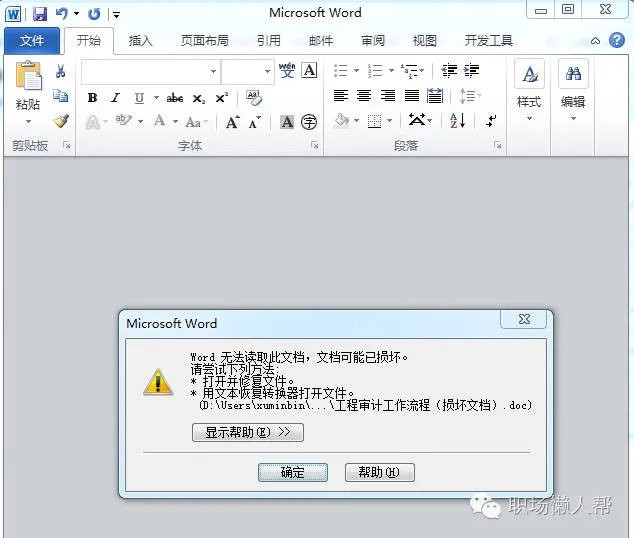Screen dimensions: 634x538
Task: Select the Format Painter brush icon
Action: (x=61, y=121)
